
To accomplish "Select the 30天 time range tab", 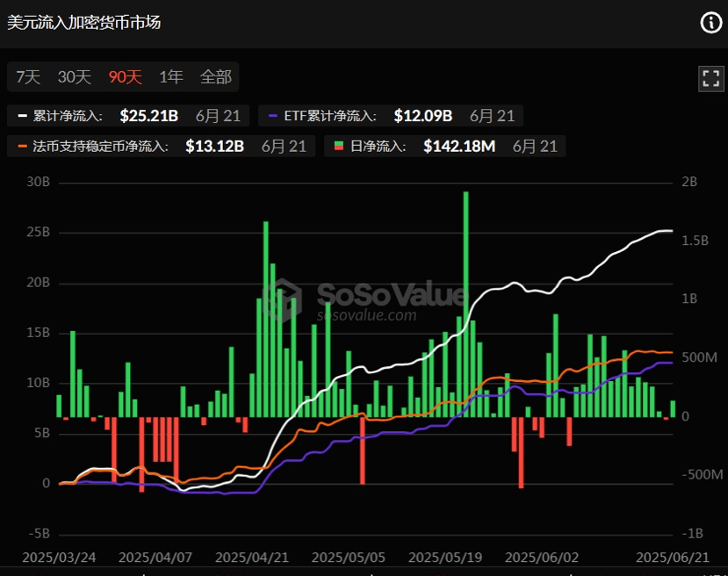I will [75, 77].
